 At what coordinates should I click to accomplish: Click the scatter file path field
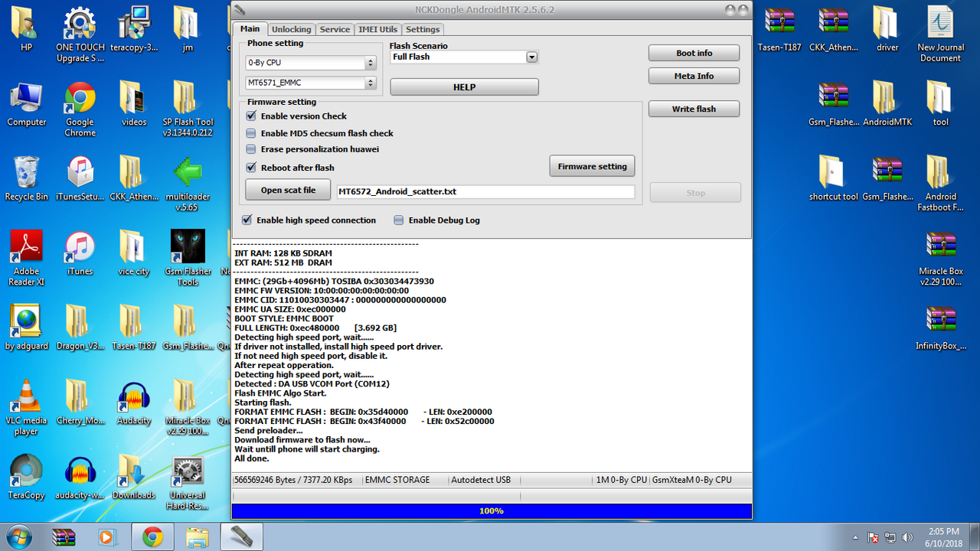[x=485, y=191]
